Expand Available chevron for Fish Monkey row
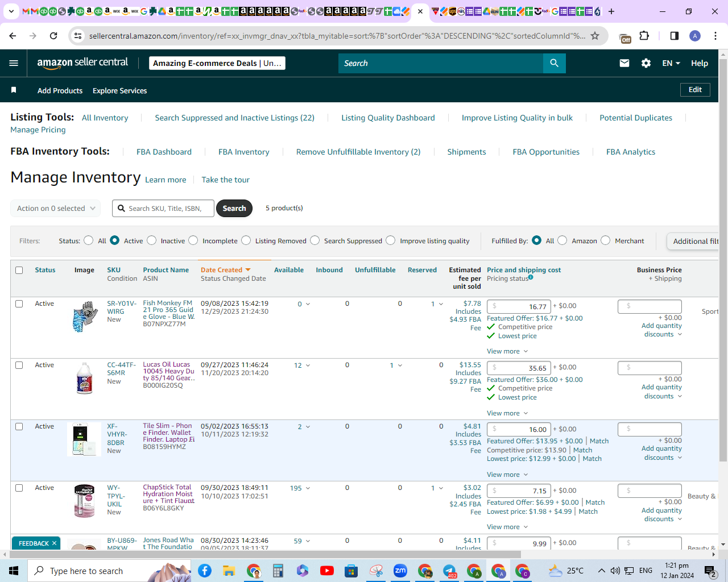The height and width of the screenshot is (582, 728). [x=308, y=304]
